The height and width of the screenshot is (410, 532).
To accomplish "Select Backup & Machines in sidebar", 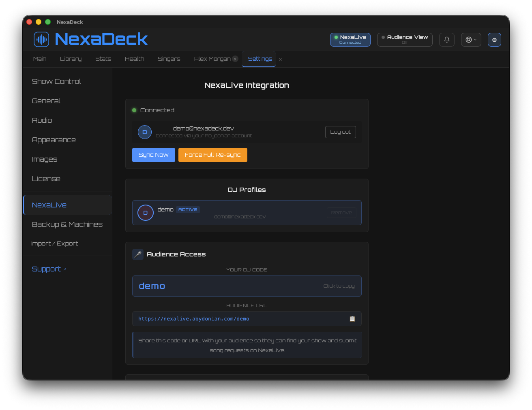I will 67,224.
